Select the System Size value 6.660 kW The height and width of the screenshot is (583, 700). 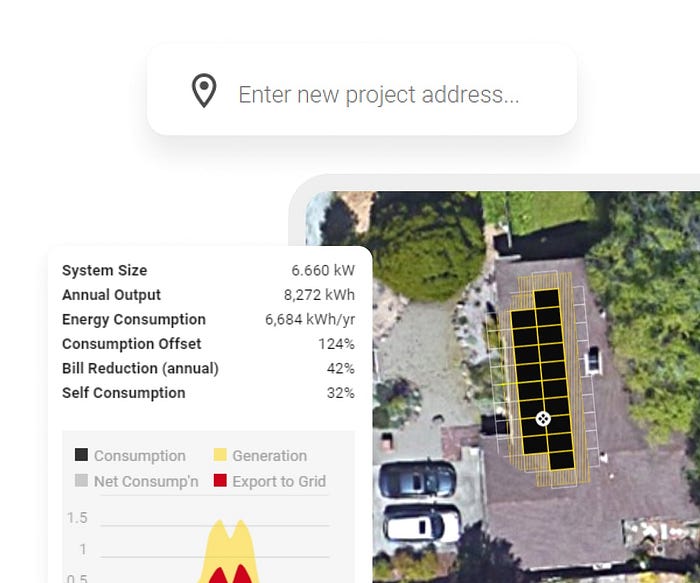click(x=323, y=271)
